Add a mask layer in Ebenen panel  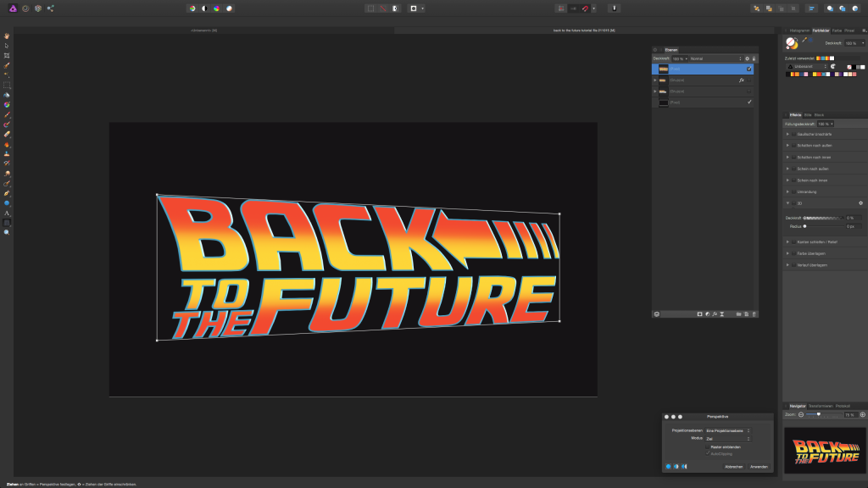pos(699,314)
